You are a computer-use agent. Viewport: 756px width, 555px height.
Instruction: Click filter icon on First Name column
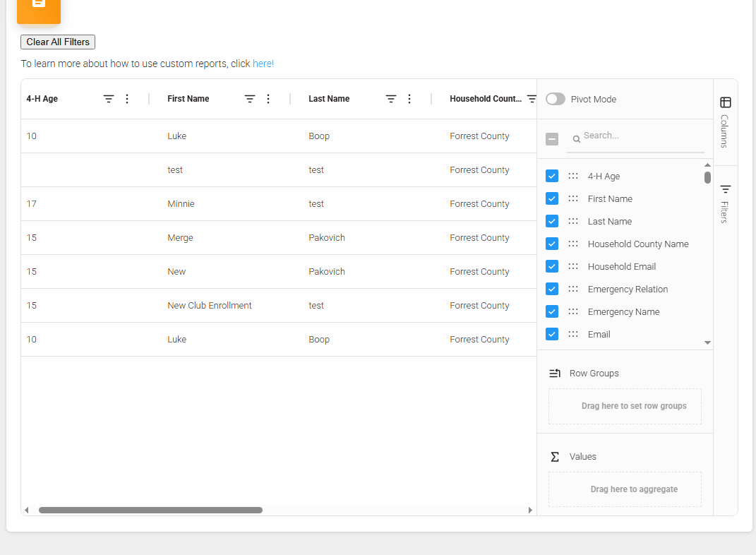[x=250, y=99]
